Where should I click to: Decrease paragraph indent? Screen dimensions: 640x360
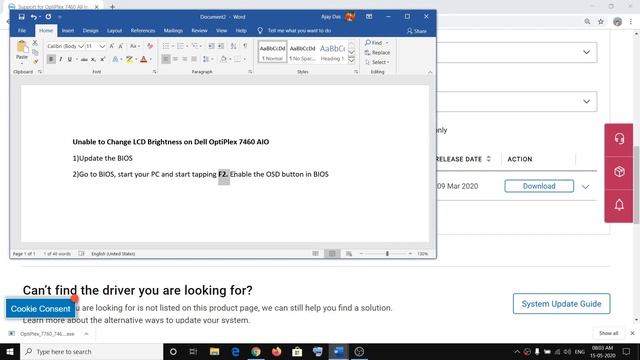(x=211, y=46)
